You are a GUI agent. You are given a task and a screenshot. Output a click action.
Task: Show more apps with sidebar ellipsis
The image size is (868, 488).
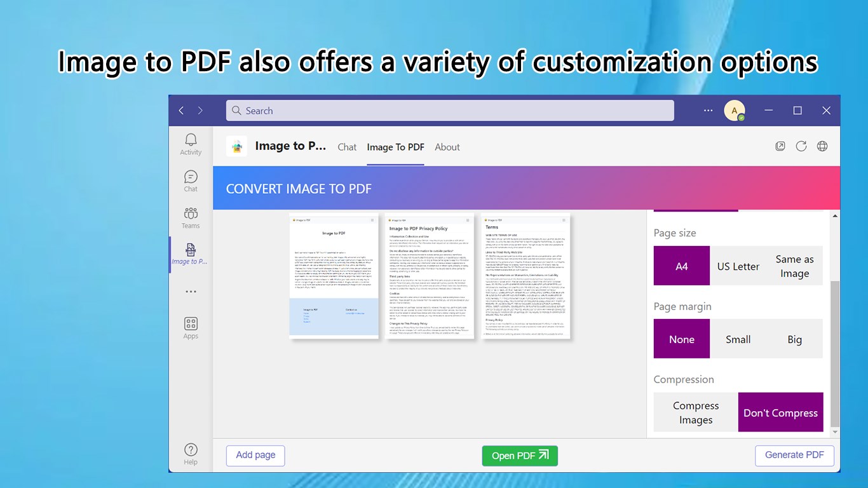[x=191, y=292]
